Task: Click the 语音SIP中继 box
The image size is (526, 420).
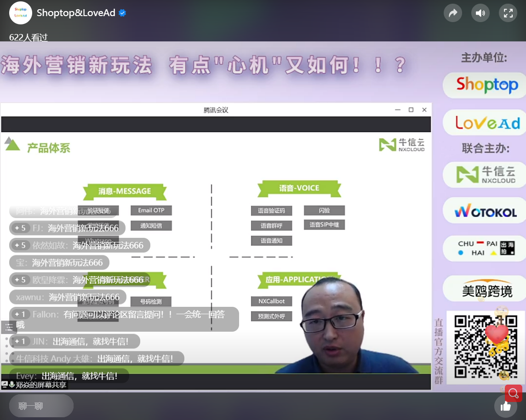Action: tap(325, 224)
